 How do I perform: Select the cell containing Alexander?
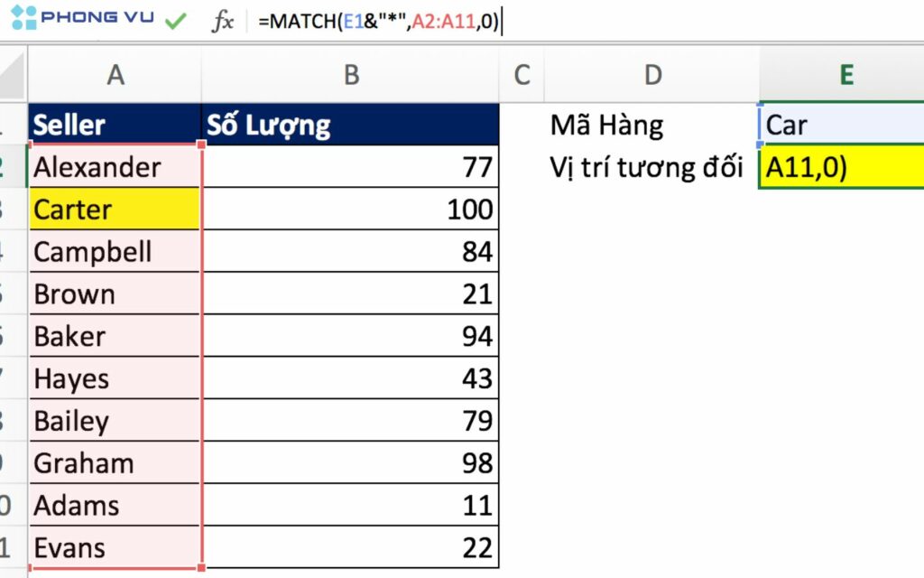point(115,167)
